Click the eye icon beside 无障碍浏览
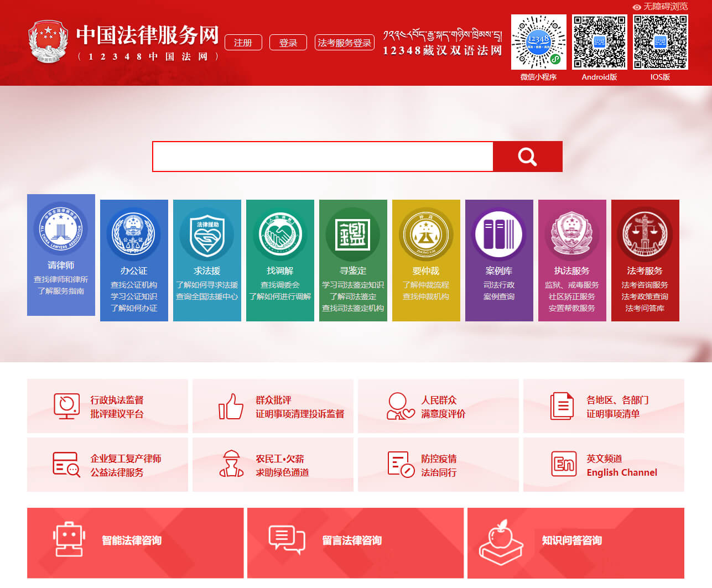712x588 pixels. click(x=637, y=7)
